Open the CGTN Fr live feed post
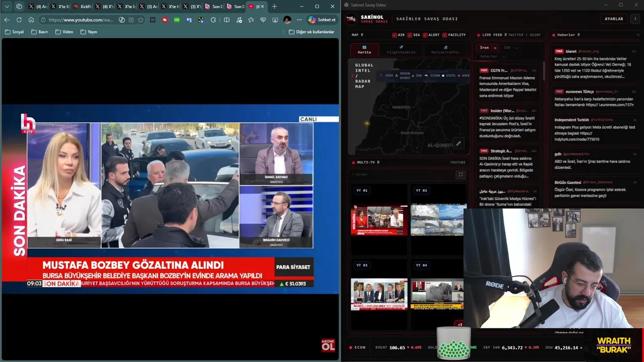 (508, 83)
